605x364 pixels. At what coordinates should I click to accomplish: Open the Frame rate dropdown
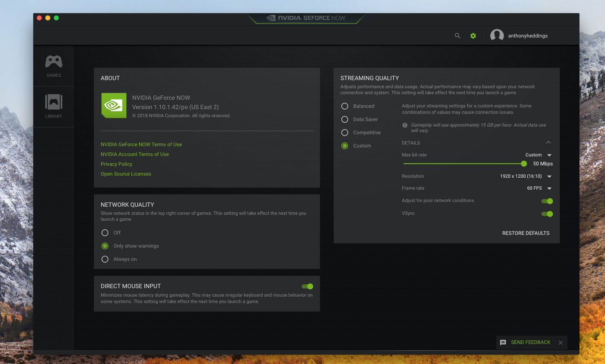pyautogui.click(x=549, y=188)
